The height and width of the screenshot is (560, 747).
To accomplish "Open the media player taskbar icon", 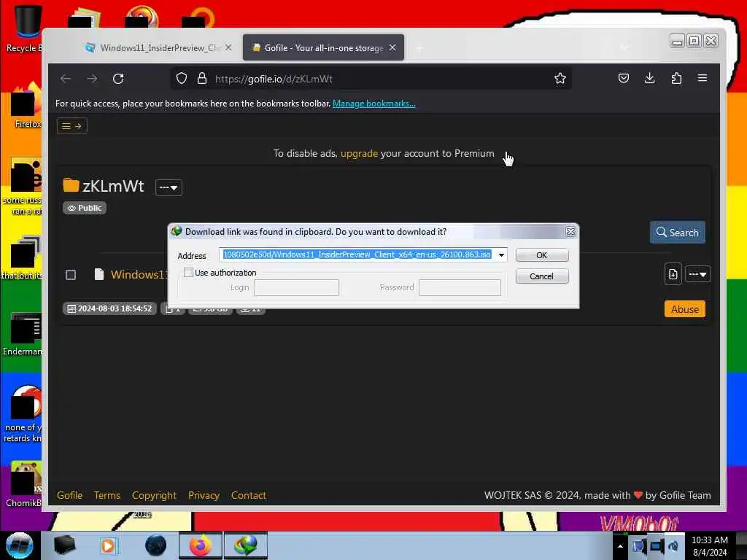I will (108, 545).
